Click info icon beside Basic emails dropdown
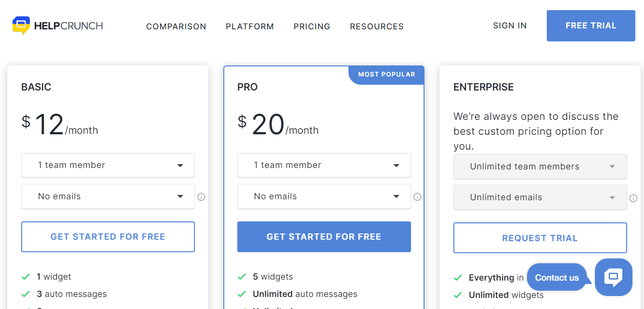This screenshot has height=309, width=644. 201,197
